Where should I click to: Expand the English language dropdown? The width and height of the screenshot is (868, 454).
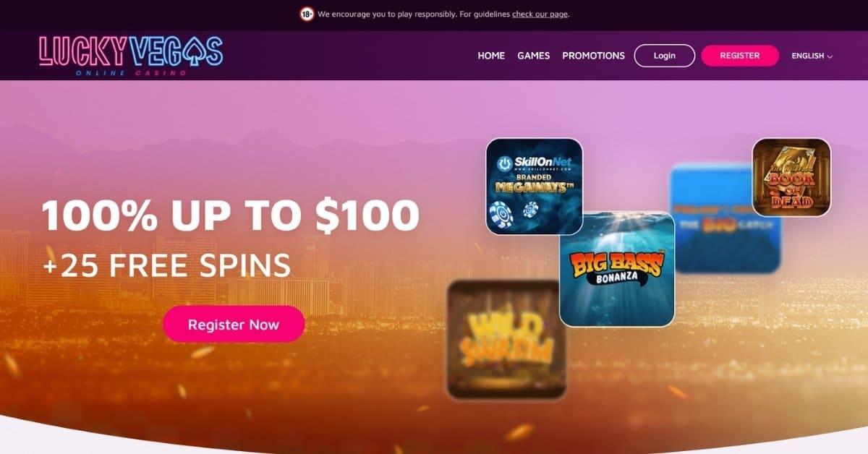(812, 56)
